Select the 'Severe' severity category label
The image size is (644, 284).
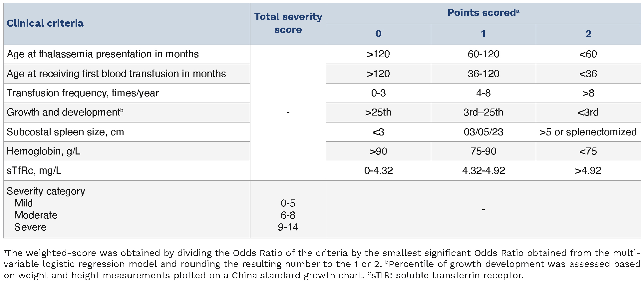(x=30, y=227)
